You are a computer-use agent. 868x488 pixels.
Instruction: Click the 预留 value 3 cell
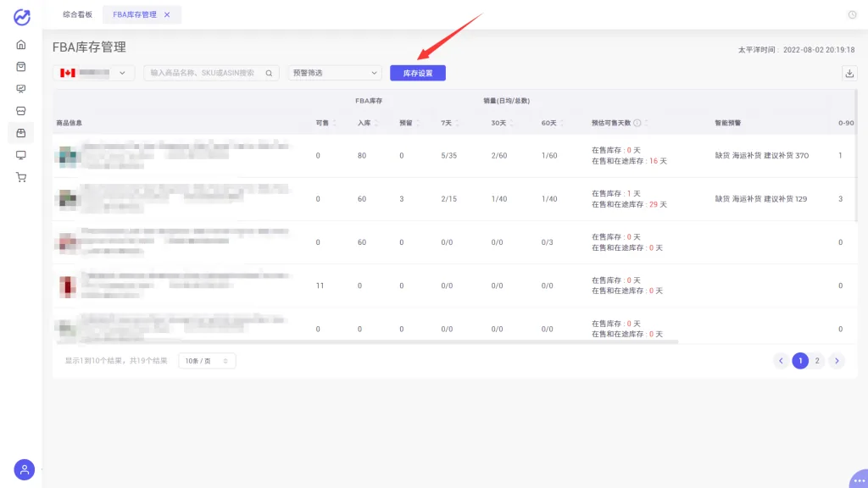pyautogui.click(x=401, y=198)
